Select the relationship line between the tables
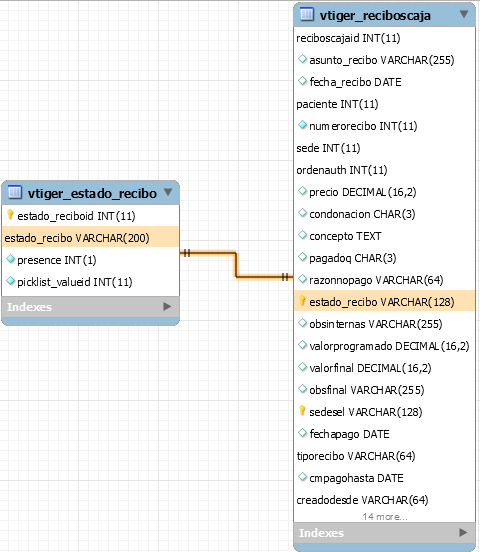This screenshot has height=552, width=480. [x=236, y=265]
